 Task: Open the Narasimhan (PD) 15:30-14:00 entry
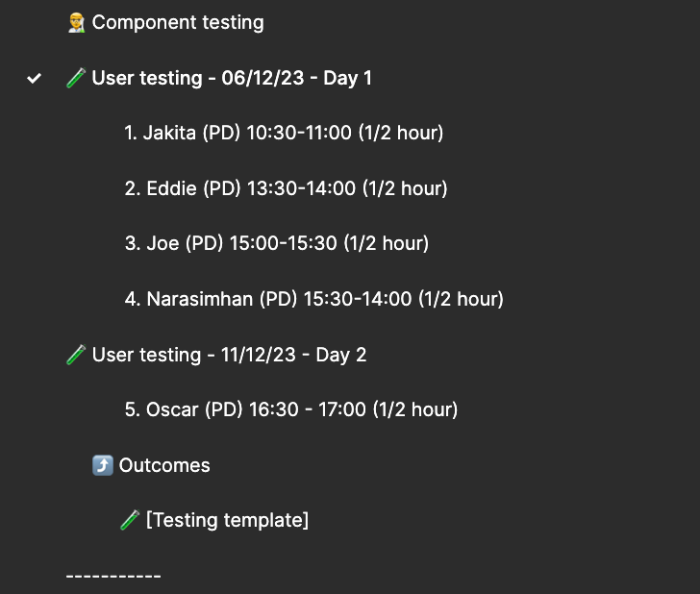click(x=314, y=299)
